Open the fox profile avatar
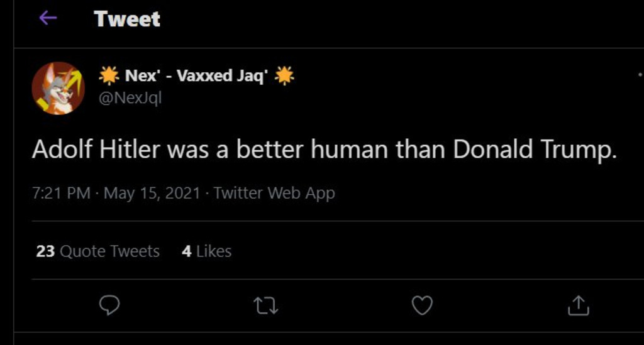This screenshot has height=345, width=644. 58,88
